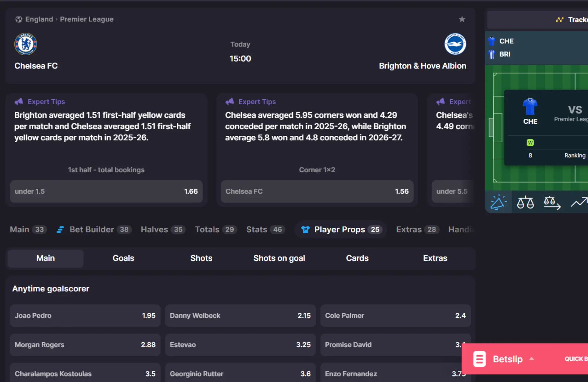Click the blue CHE shirt in the tracker header
The height and width of the screenshot is (382, 588).
click(x=492, y=41)
